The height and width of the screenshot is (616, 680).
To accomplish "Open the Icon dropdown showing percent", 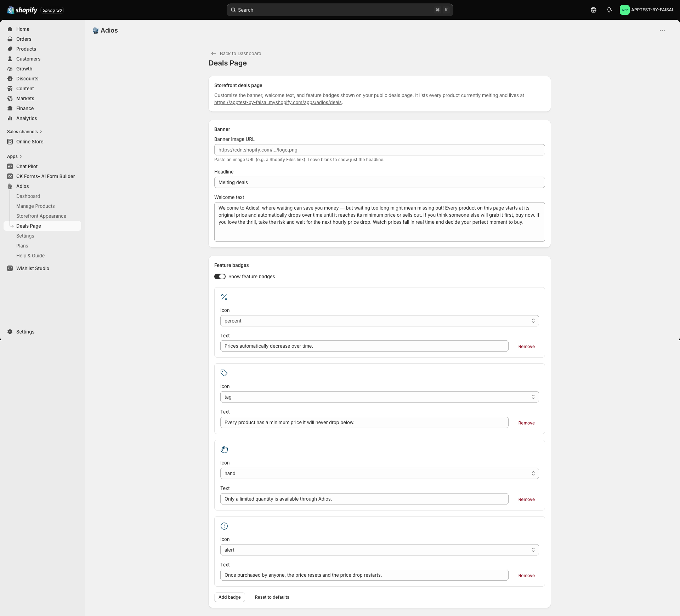I will click(x=380, y=321).
